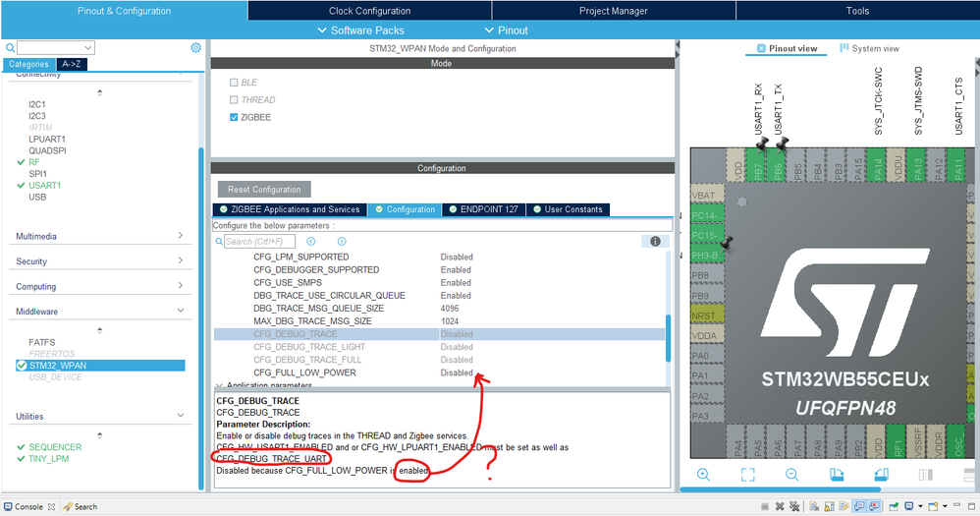
Task: Focus the parameter Search field
Action: point(259,242)
